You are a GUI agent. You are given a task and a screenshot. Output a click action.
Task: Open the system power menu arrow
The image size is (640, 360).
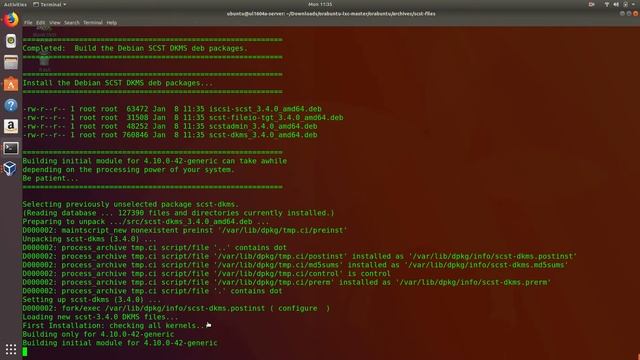point(634,4)
